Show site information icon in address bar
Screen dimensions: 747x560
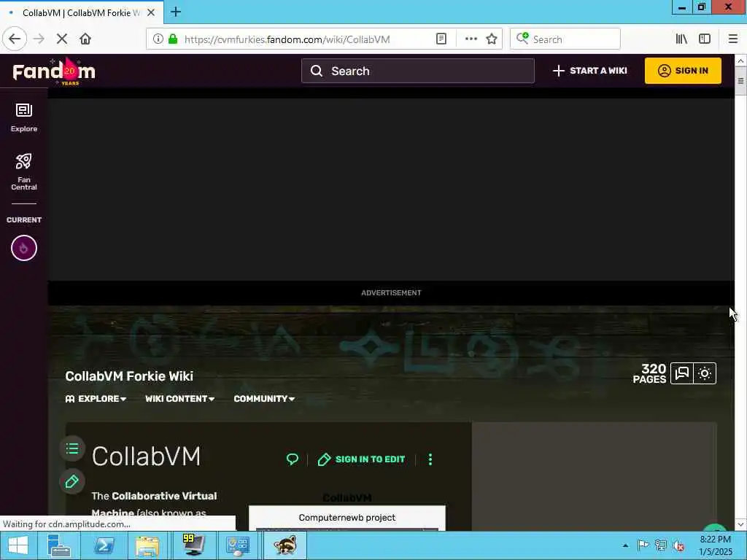[x=158, y=39]
